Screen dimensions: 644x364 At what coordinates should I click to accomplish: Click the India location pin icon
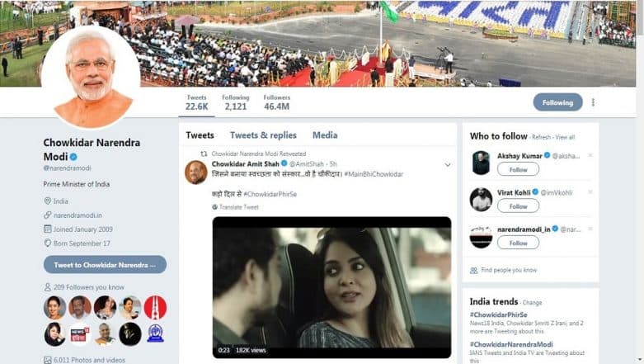pos(48,201)
